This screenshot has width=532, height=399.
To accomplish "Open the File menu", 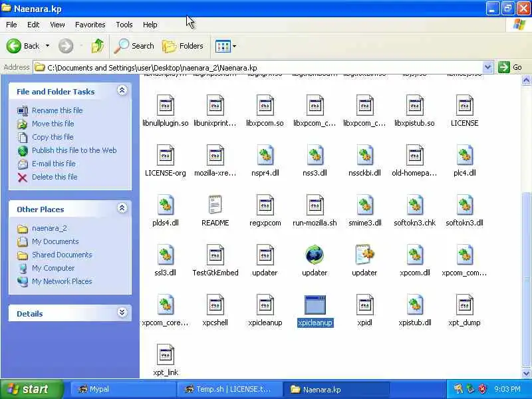I will pyautogui.click(x=11, y=25).
